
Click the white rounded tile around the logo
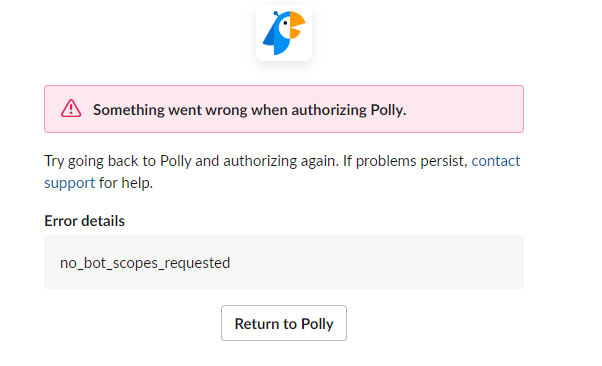[x=284, y=33]
